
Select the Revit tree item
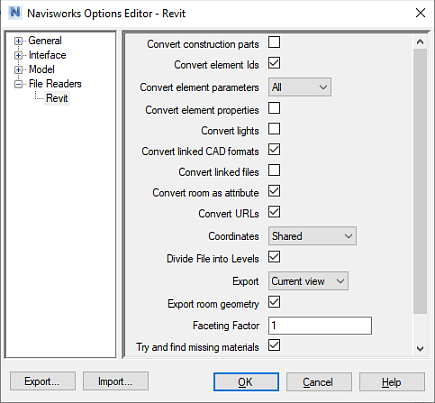57,98
